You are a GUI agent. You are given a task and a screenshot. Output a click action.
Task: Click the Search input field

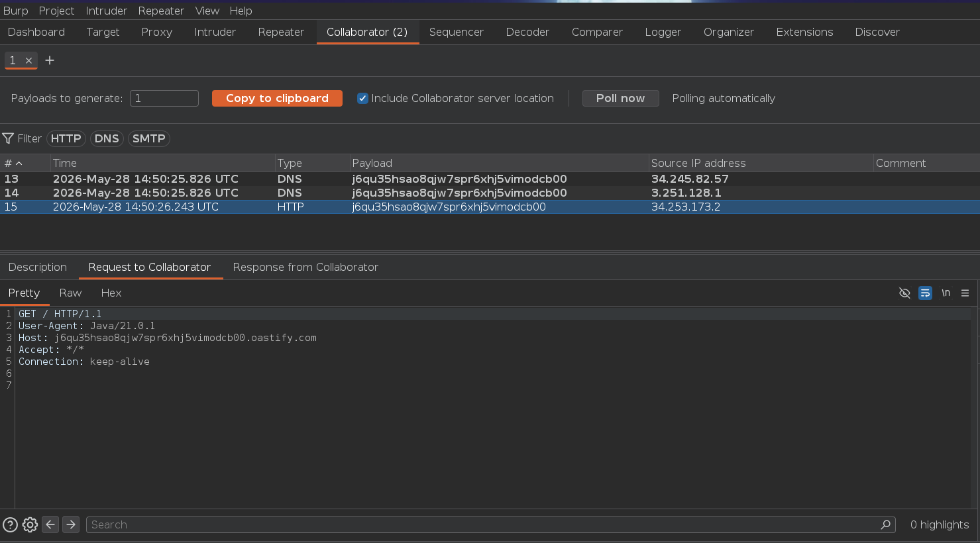click(491, 524)
